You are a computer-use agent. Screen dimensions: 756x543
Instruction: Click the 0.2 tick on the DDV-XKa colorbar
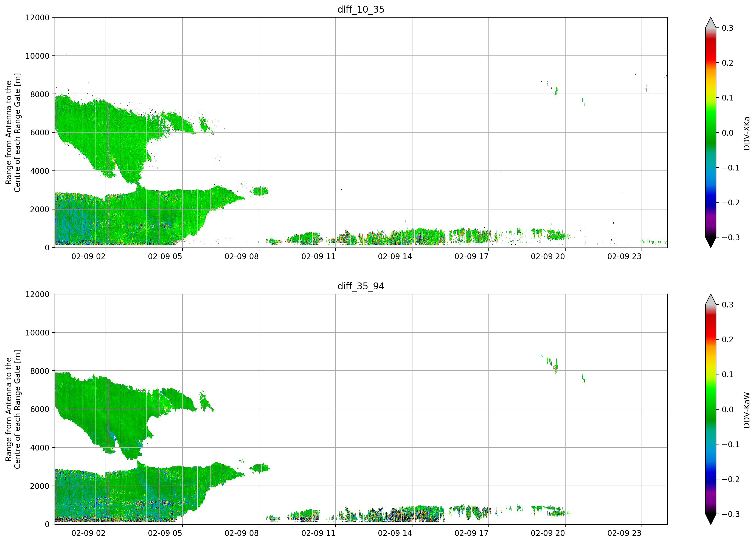728,63
